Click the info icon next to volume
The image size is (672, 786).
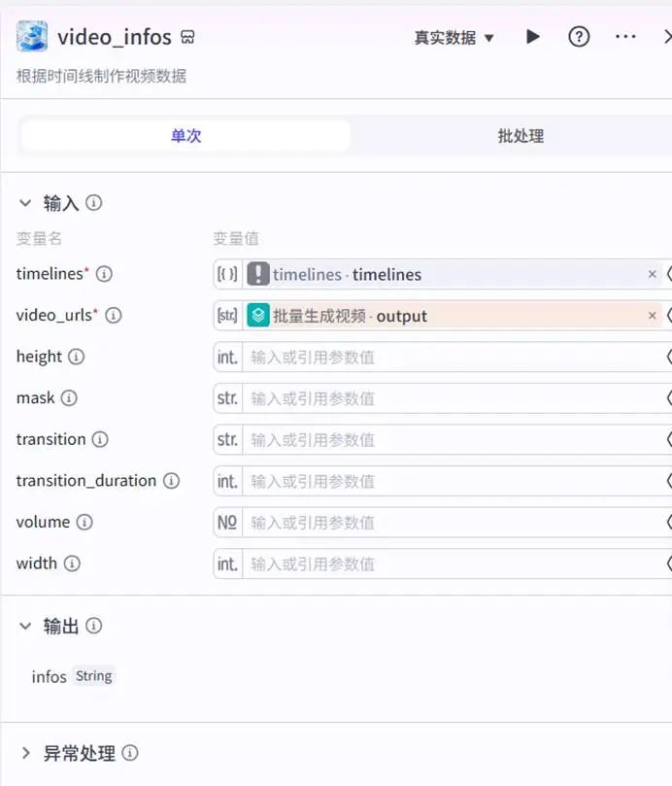click(x=84, y=523)
